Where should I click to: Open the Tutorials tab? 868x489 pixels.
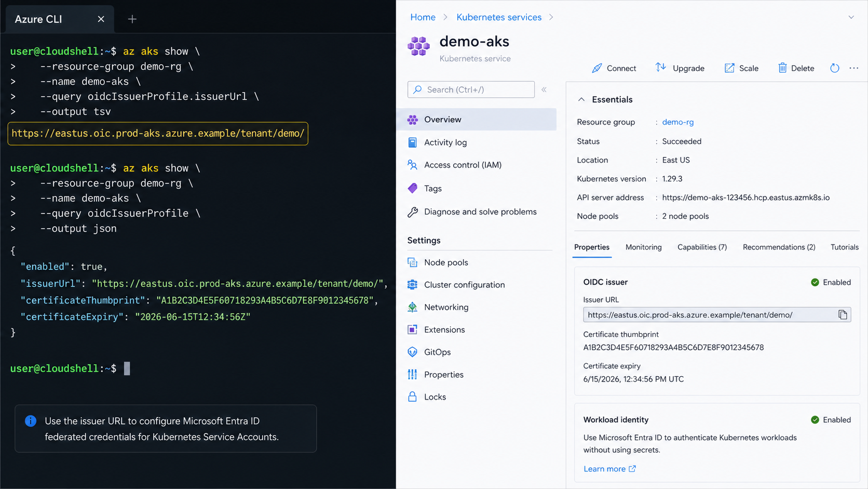pyautogui.click(x=845, y=247)
